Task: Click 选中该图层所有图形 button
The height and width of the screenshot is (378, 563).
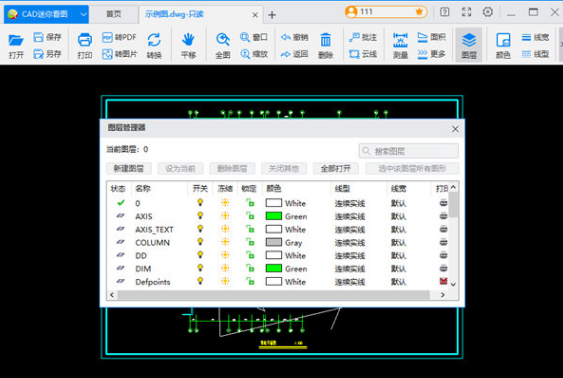Action: coord(412,168)
